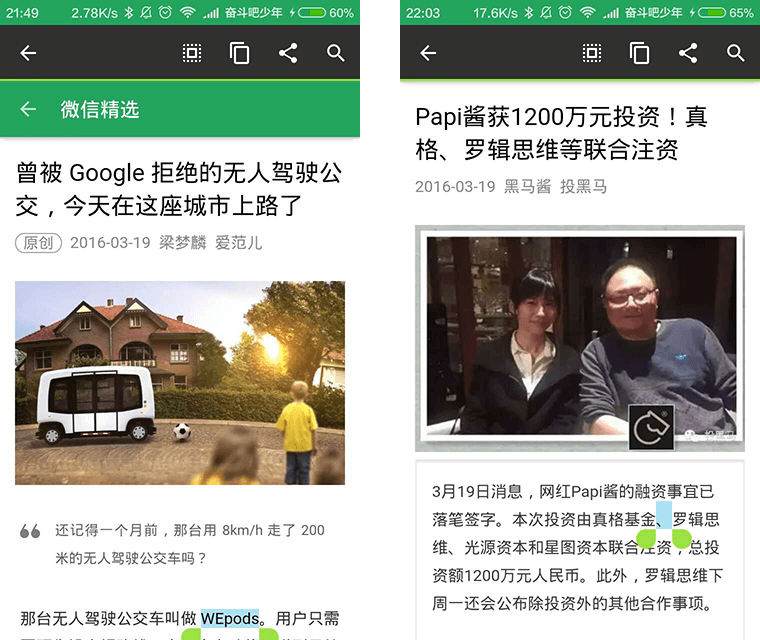Tap the 微信精选 header title
Viewport: 760px width, 640px height.
pos(100,109)
